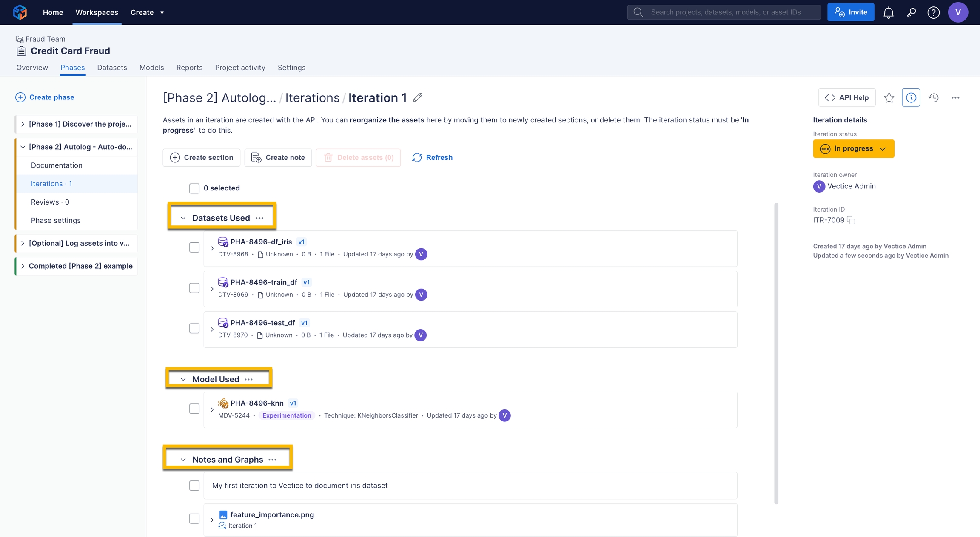The image size is (980, 537).
Task: Click the Create section button
Action: pyautogui.click(x=201, y=158)
